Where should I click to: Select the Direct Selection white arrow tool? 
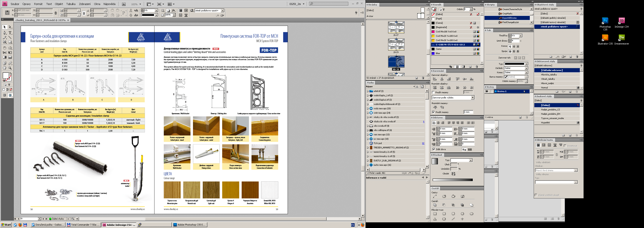10,27
